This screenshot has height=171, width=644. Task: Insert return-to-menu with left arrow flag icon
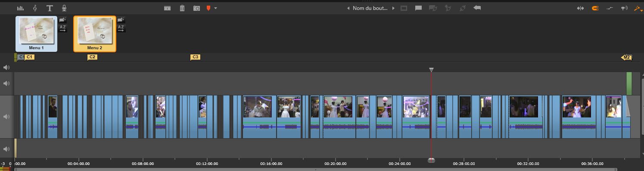tap(477, 8)
